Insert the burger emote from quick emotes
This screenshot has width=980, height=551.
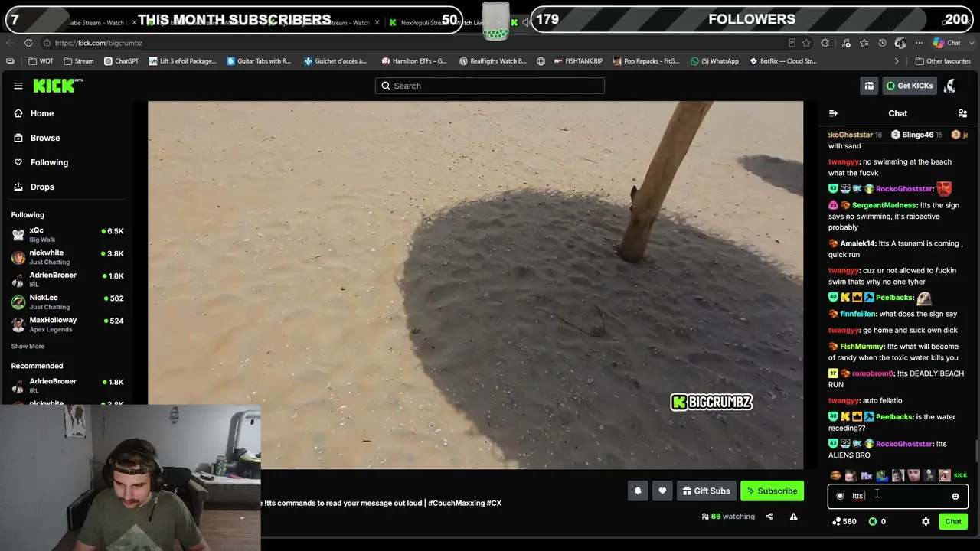835,475
